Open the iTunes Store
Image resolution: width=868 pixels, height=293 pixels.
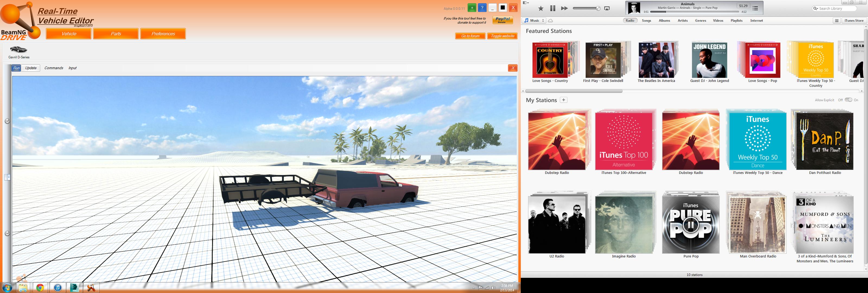pos(854,21)
